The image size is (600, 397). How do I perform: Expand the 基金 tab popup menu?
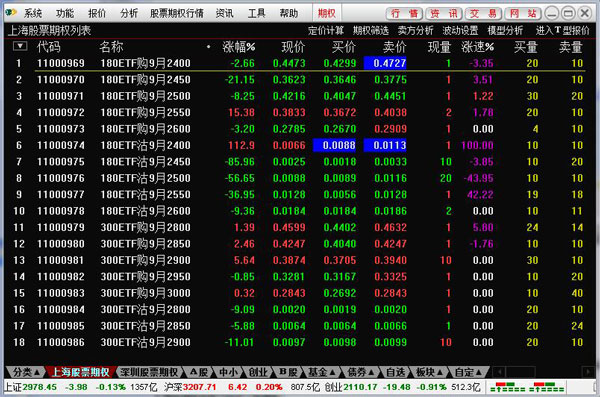(322, 372)
